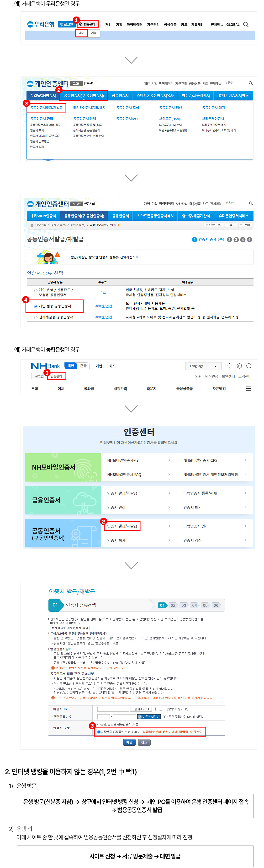Click the 전자세금용 공동인증서 발급 button
Image resolution: width=264 pixels, height=868 pixels.
point(70,628)
